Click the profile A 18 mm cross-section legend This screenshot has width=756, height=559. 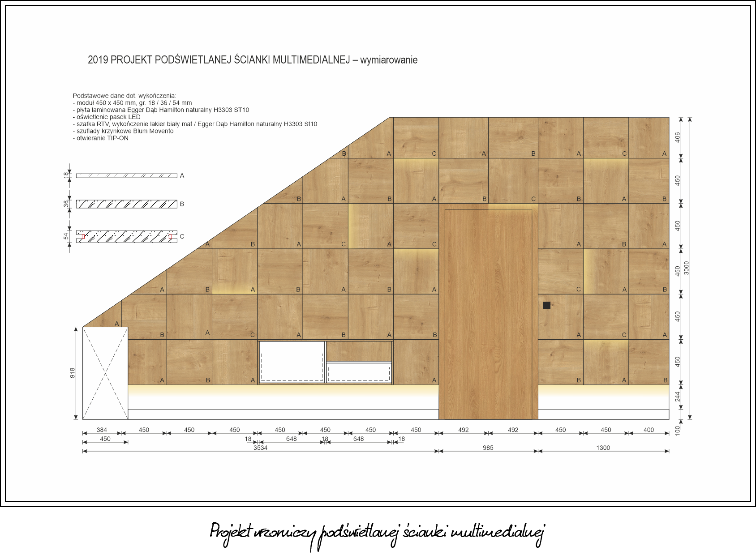[x=127, y=175]
